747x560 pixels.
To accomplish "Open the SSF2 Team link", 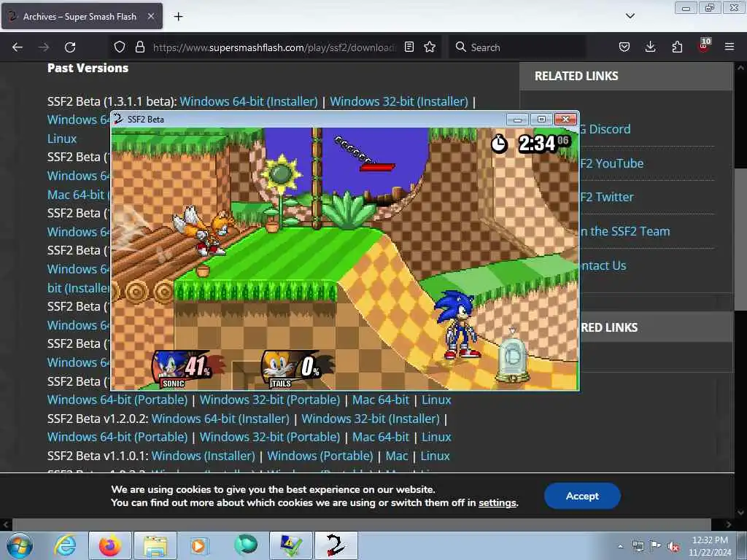I will (625, 231).
